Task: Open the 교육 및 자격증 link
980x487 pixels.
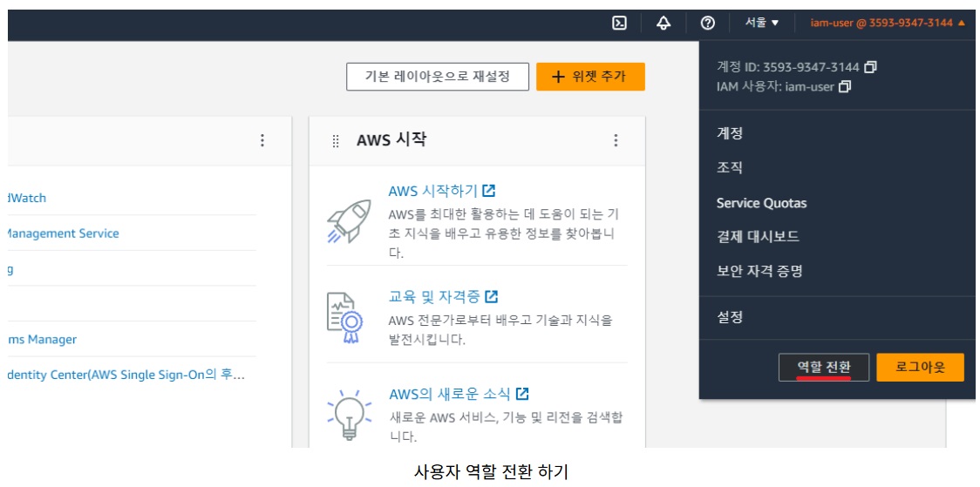Action: [x=443, y=296]
